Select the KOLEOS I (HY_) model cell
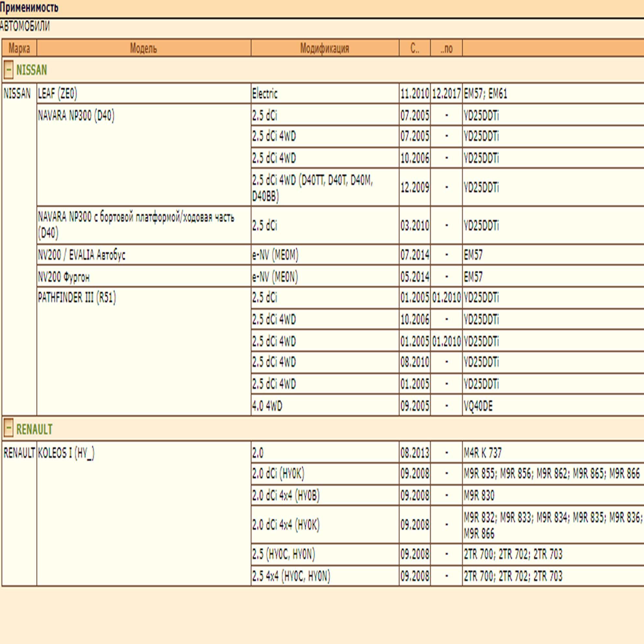 pos(144,514)
